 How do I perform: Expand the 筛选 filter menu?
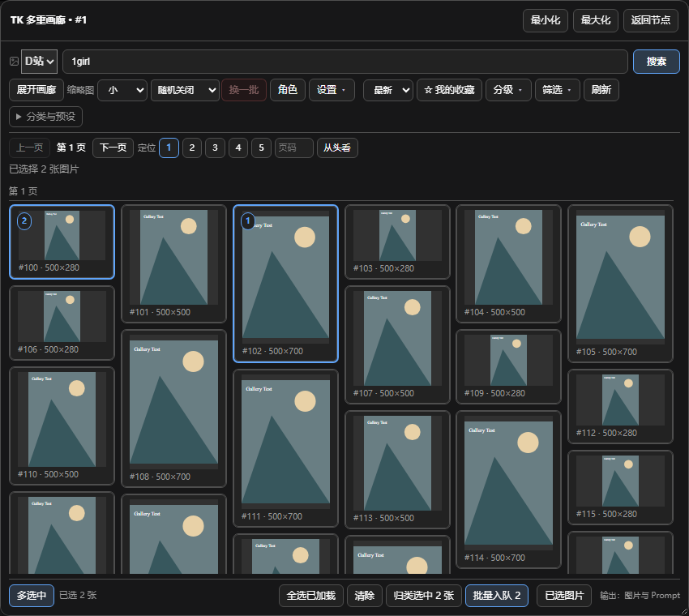[x=557, y=90]
